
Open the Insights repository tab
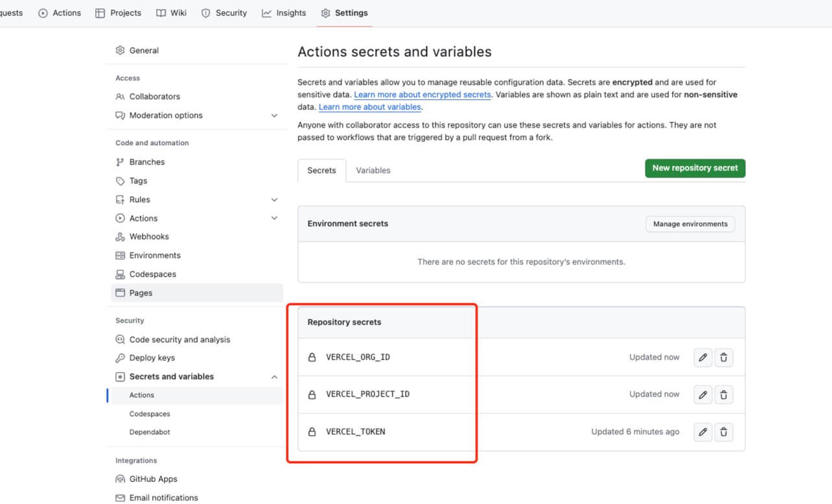284,13
